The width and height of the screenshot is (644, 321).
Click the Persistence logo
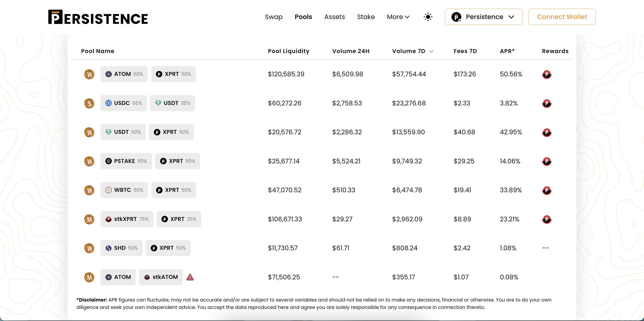pos(98,17)
